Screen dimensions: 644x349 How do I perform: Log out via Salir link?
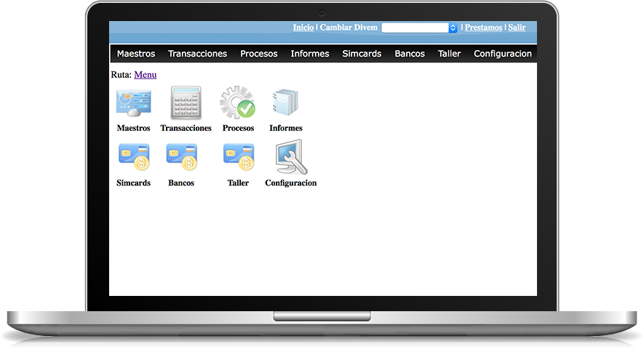pos(517,28)
